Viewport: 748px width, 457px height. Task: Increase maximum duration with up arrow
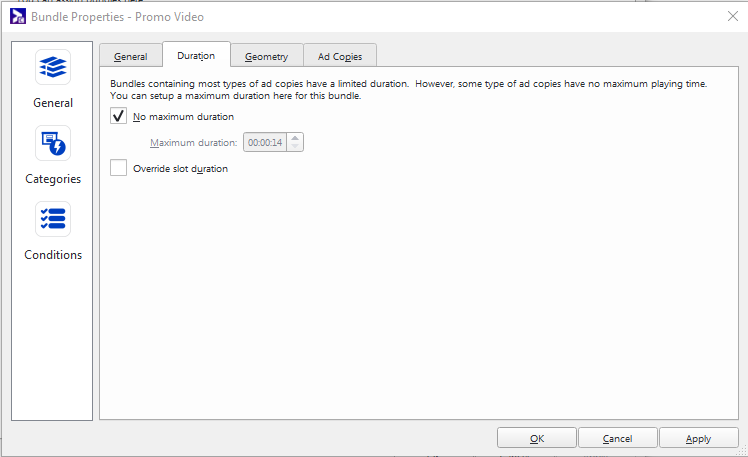pyautogui.click(x=295, y=138)
